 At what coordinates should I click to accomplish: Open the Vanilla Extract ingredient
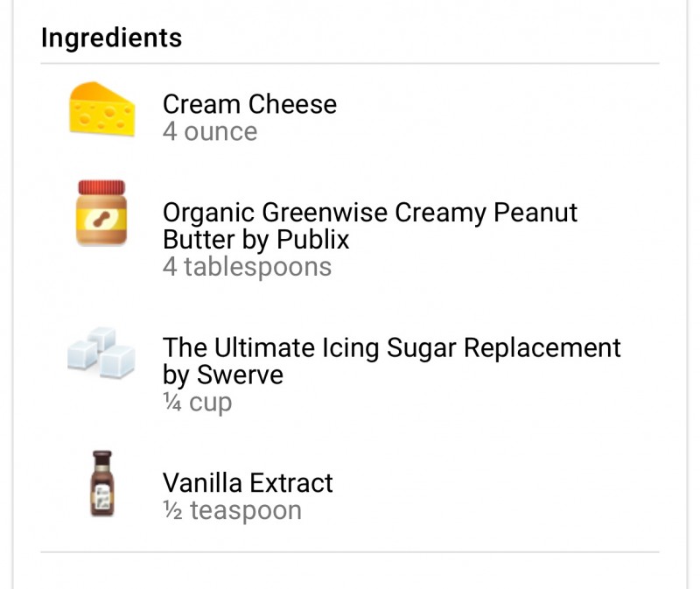click(x=248, y=483)
